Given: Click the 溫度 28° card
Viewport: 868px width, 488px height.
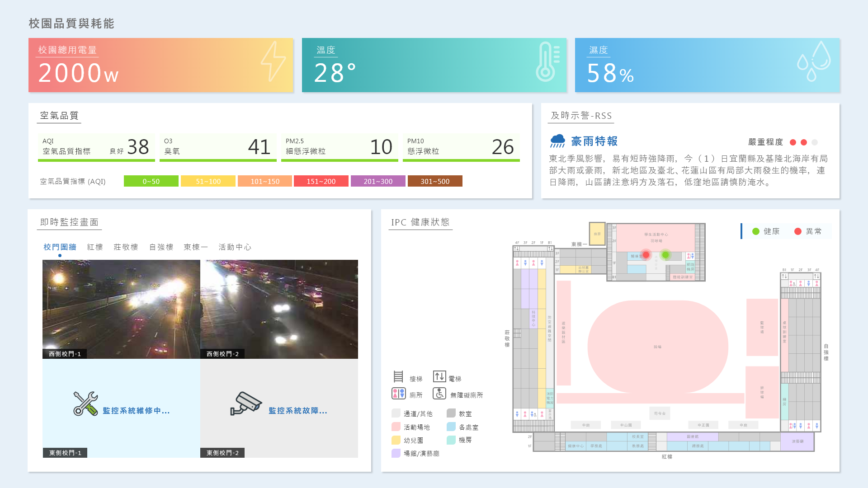Looking at the screenshot, I should click(434, 65).
